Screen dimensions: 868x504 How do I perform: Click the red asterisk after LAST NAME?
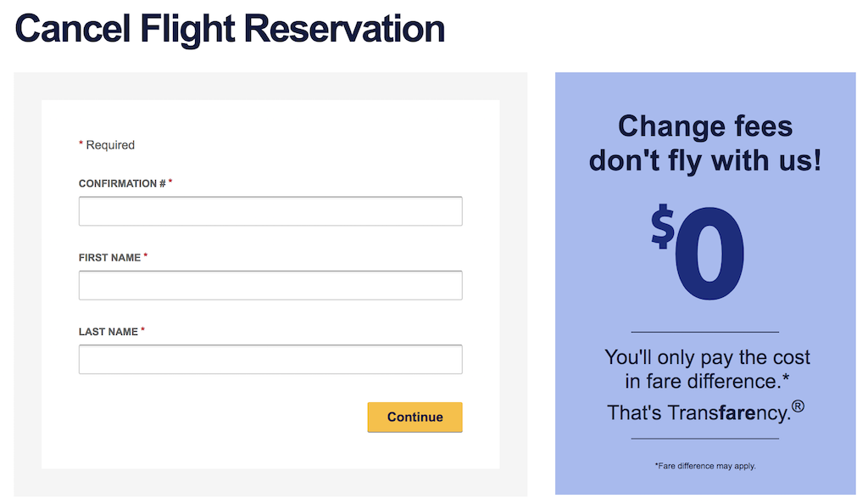142,331
